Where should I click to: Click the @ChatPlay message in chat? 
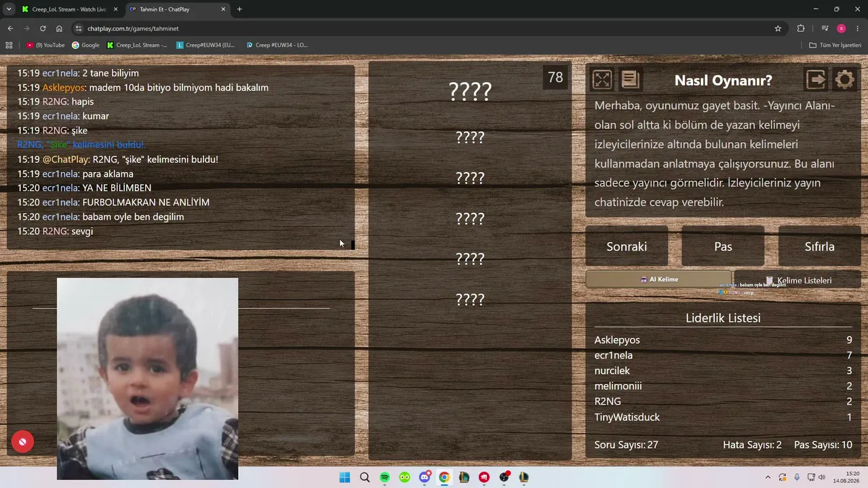117,159
